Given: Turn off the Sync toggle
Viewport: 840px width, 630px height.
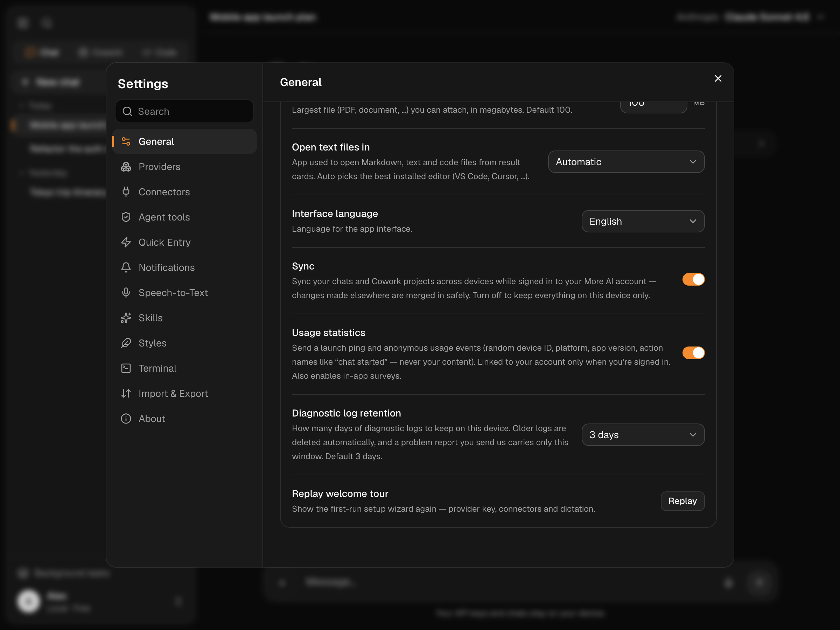Looking at the screenshot, I should click(x=693, y=280).
